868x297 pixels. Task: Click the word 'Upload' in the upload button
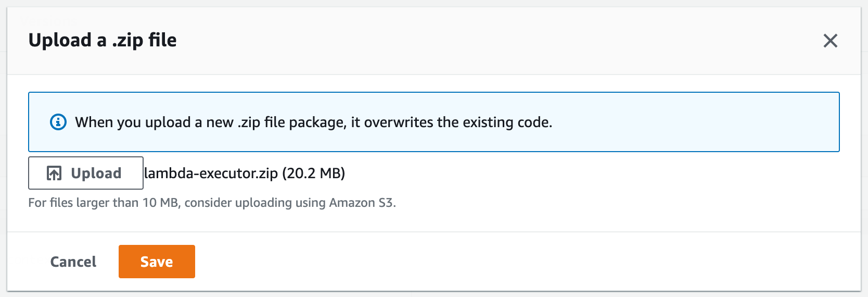96,173
